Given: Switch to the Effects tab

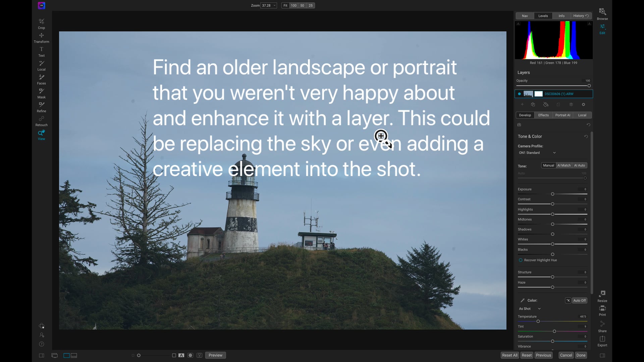Looking at the screenshot, I should coord(543,115).
